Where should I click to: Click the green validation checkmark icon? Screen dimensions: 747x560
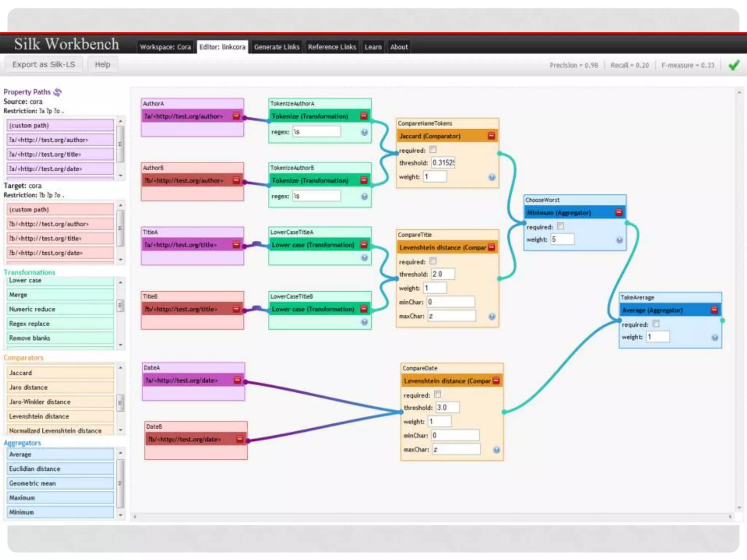pyautogui.click(x=734, y=65)
